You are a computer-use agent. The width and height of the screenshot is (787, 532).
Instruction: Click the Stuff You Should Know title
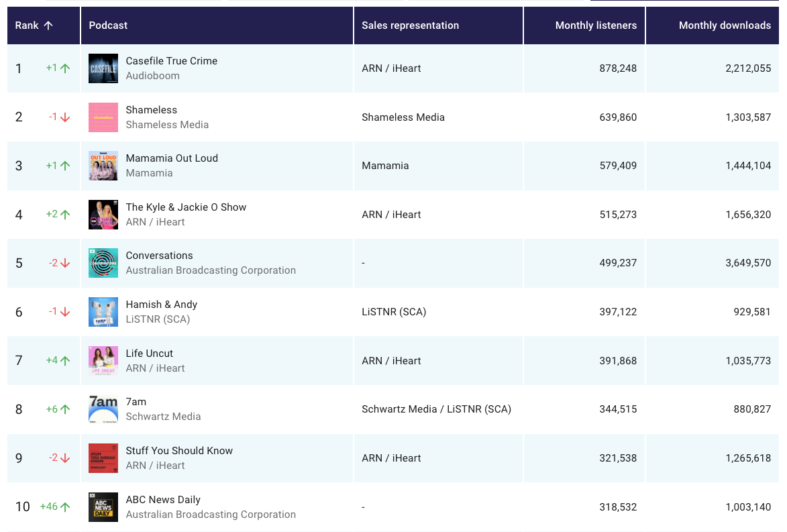click(x=179, y=451)
